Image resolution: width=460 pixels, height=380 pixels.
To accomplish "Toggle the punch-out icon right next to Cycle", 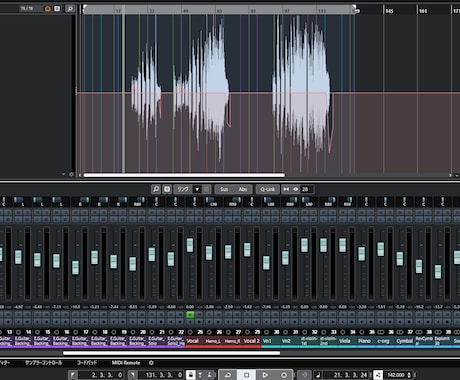I will tap(209, 375).
